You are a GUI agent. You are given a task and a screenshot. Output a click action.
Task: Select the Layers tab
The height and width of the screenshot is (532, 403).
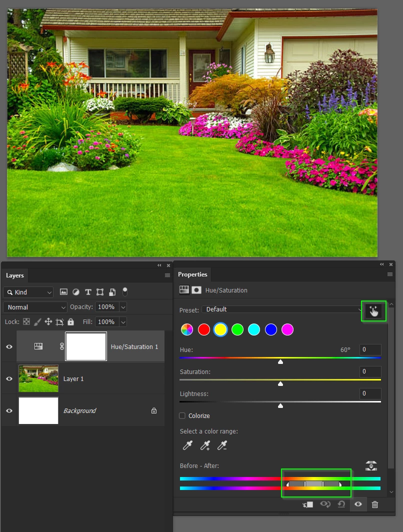[15, 275]
